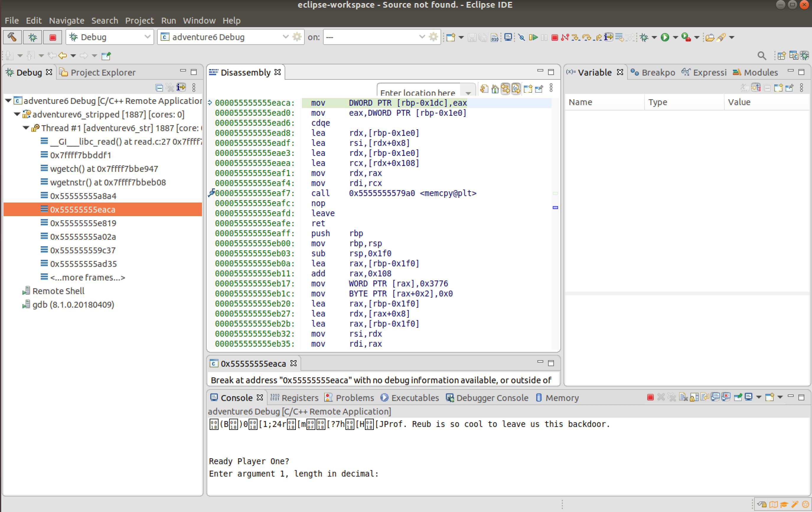Click the build hammer icon
Viewport: 812px width, 512px height.
pos(12,37)
